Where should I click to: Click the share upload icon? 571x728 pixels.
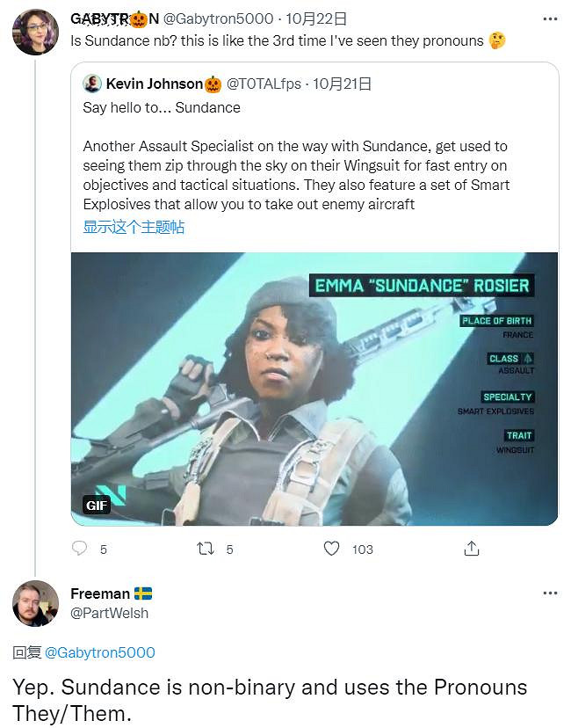tap(471, 549)
